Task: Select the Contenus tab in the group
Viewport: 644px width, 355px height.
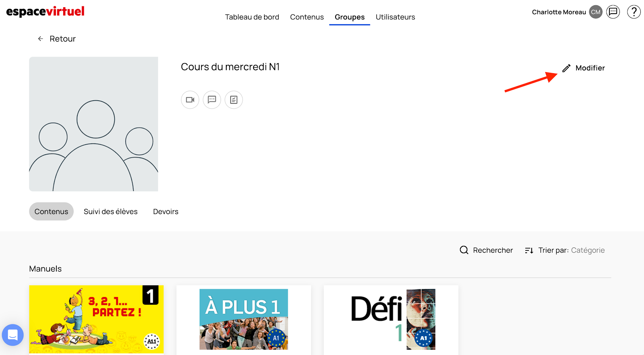Action: [x=51, y=212]
